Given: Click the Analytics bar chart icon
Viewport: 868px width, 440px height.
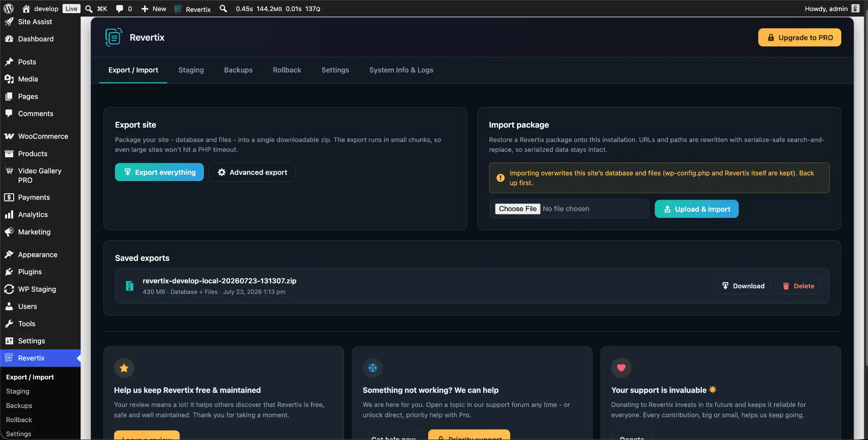Looking at the screenshot, I should click(9, 214).
